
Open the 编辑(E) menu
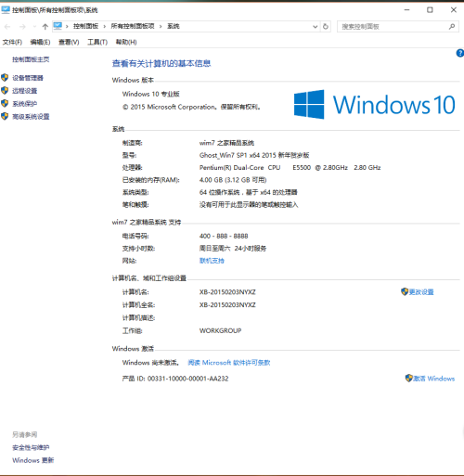(x=40, y=42)
